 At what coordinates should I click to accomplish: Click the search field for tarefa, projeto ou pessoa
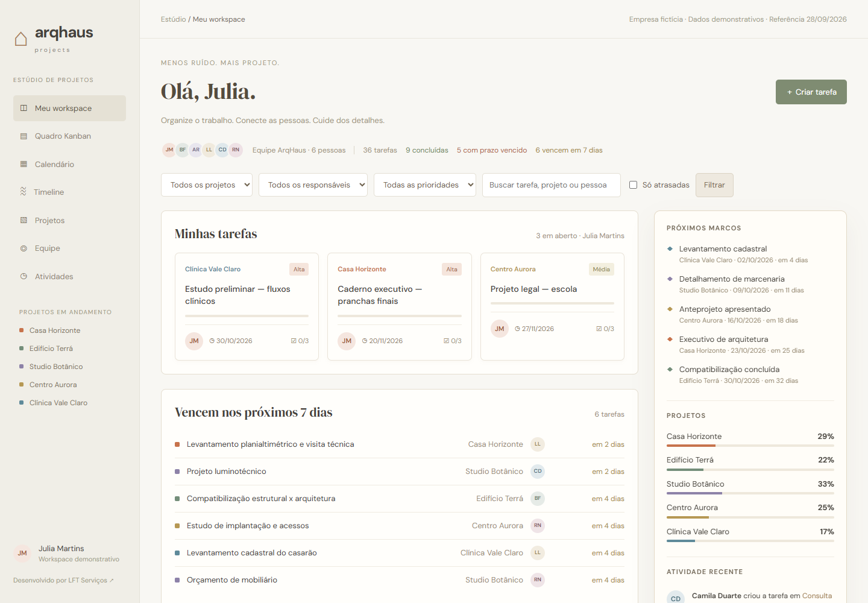(x=552, y=185)
